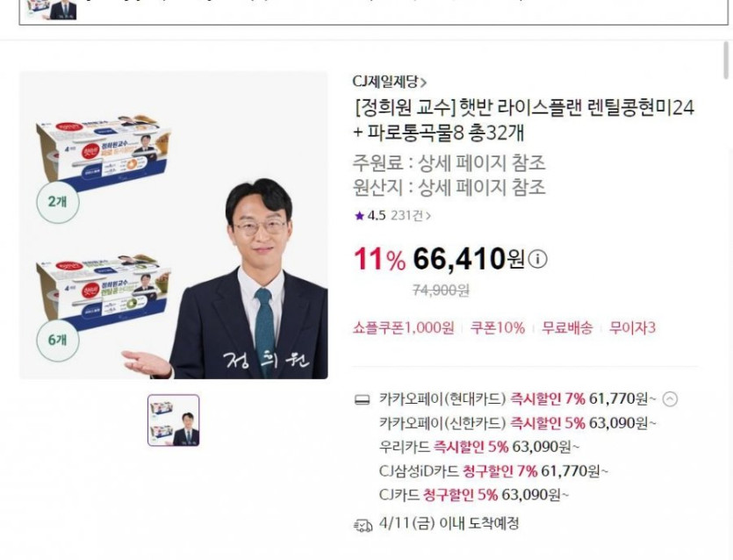Click the 6개 quantity badge on image
Screen dimensions: 733x560
[x=58, y=340]
